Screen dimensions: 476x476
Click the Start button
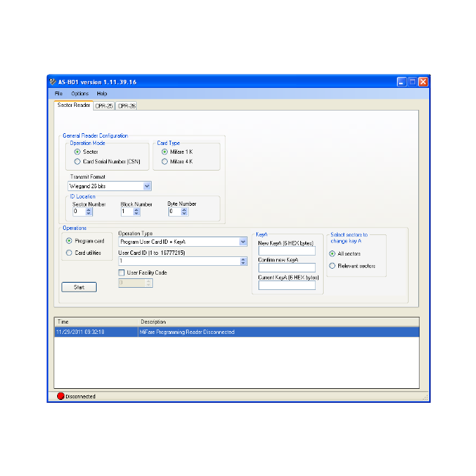click(79, 287)
